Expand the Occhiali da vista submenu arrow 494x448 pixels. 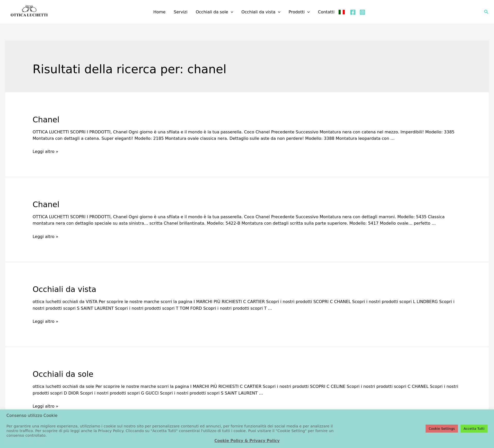pos(279,12)
